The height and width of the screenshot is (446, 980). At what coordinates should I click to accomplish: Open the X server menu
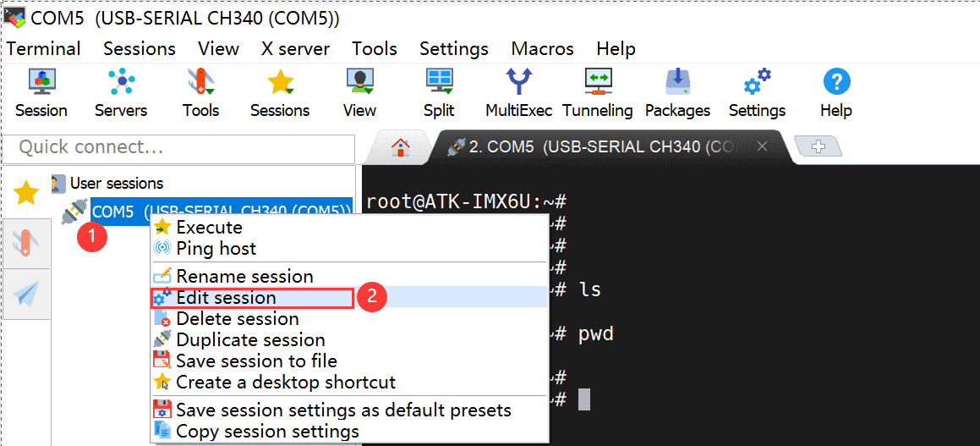tap(295, 49)
